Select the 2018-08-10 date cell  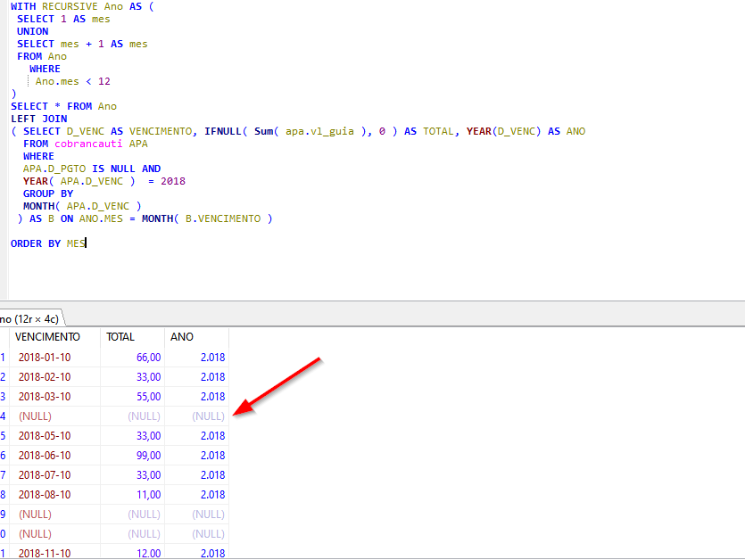click(45, 495)
